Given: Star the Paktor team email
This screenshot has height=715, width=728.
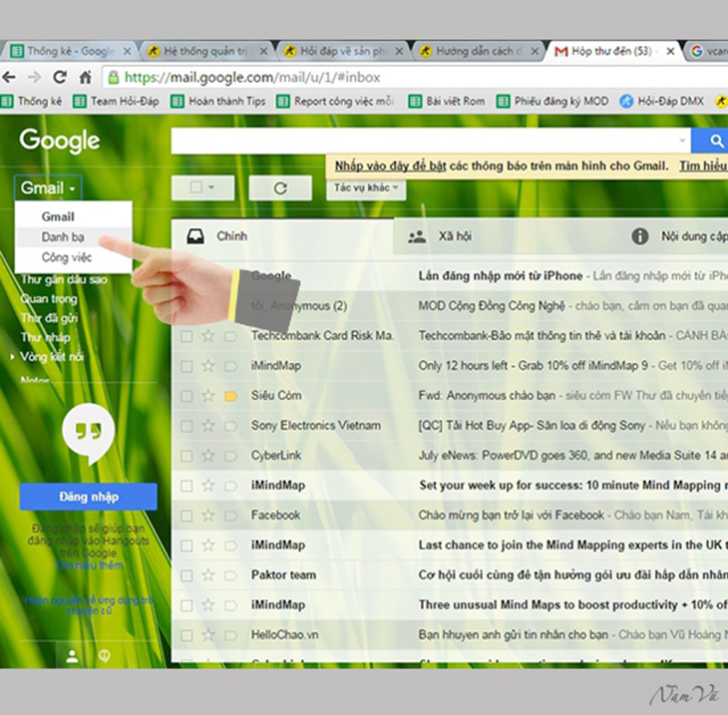Looking at the screenshot, I should click(208, 575).
